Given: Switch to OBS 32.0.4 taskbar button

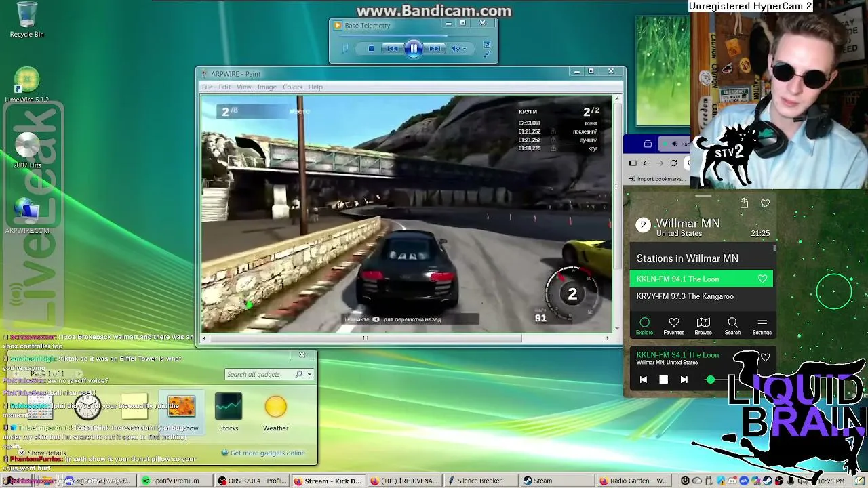Looking at the screenshot, I should click(x=252, y=481).
